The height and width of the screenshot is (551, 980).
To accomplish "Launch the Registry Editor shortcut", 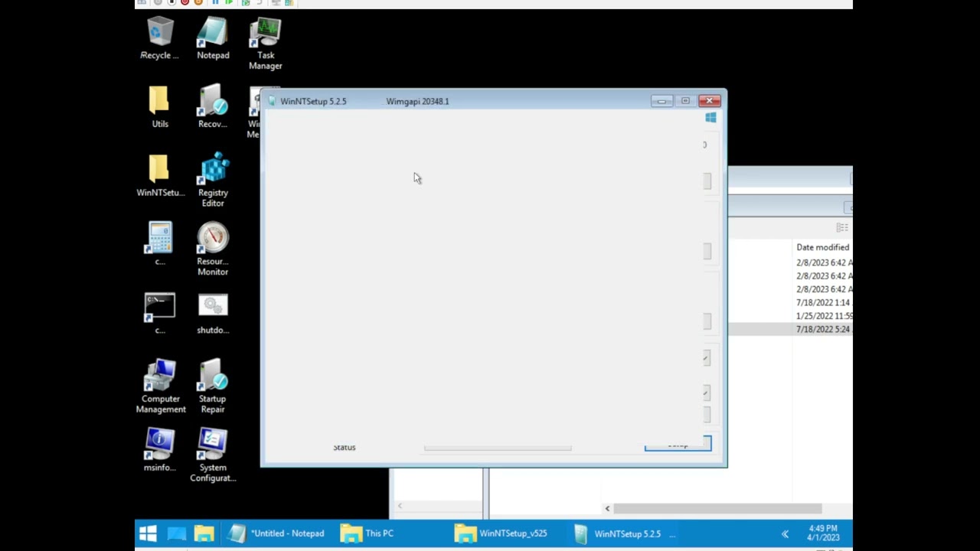I will click(213, 181).
